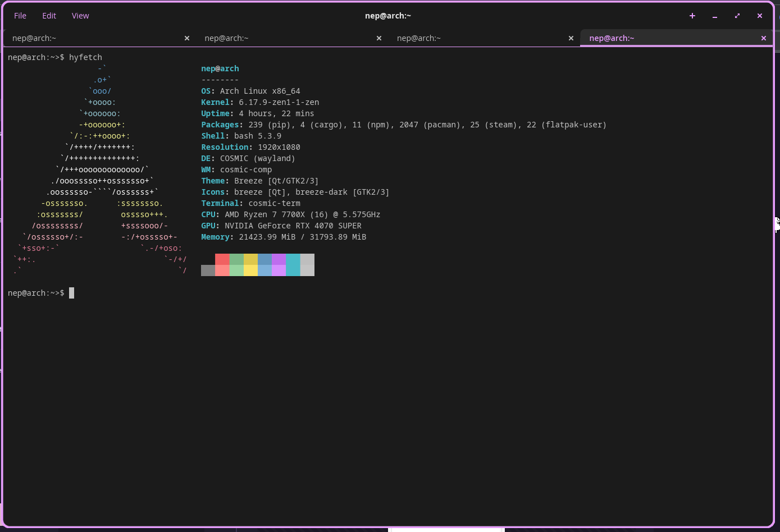The width and height of the screenshot is (780, 532).
Task: Close the second nep@arch tab
Action: [379, 38]
